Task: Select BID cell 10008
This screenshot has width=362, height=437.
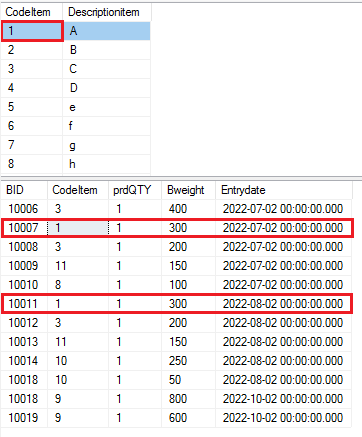Action: point(24,247)
